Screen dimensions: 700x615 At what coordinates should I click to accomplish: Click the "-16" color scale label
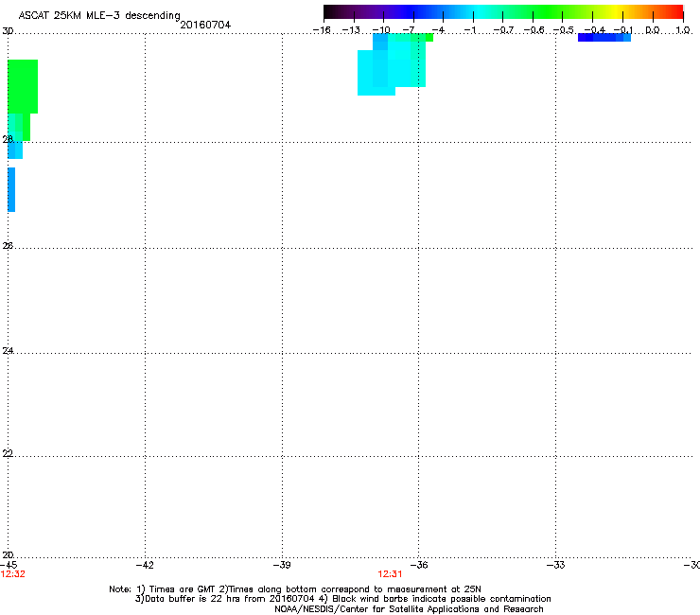322,30
